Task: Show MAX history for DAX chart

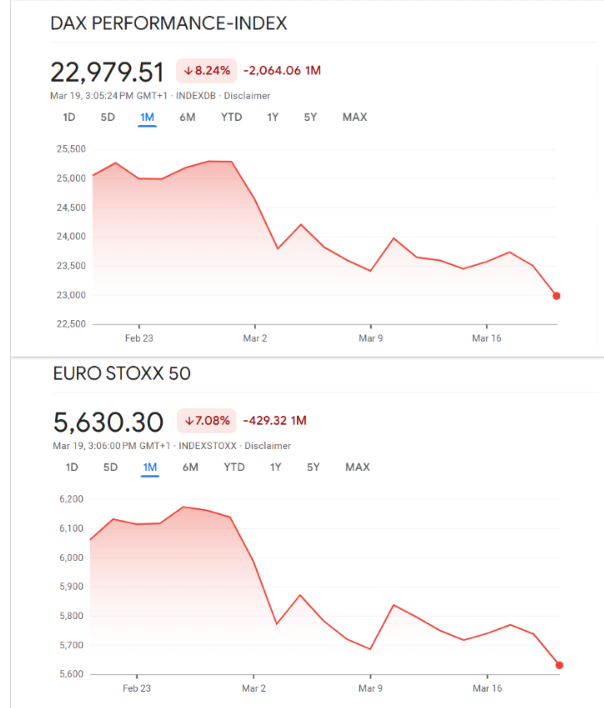Action: [x=354, y=117]
